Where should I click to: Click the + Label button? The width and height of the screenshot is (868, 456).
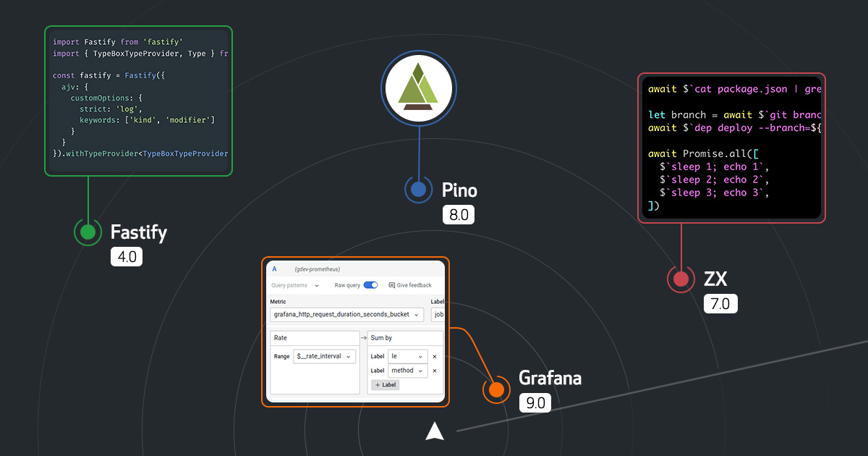click(x=386, y=385)
